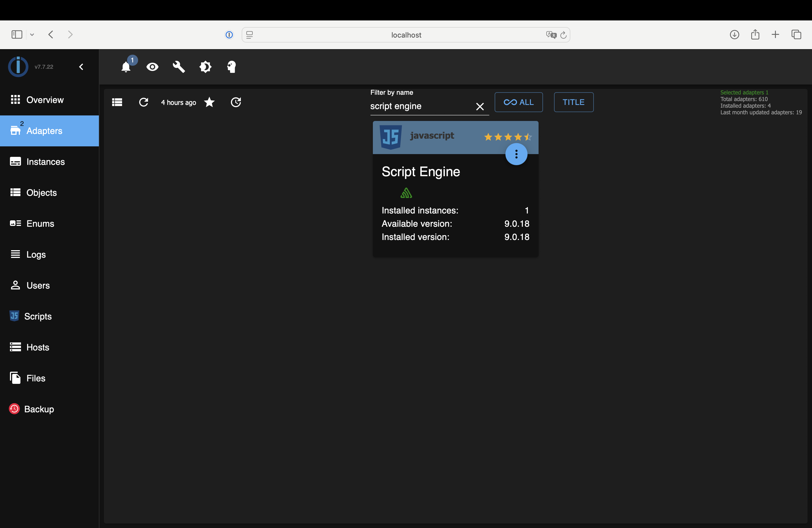Click the expert head profile icon
The width and height of the screenshot is (812, 528).
232,67
